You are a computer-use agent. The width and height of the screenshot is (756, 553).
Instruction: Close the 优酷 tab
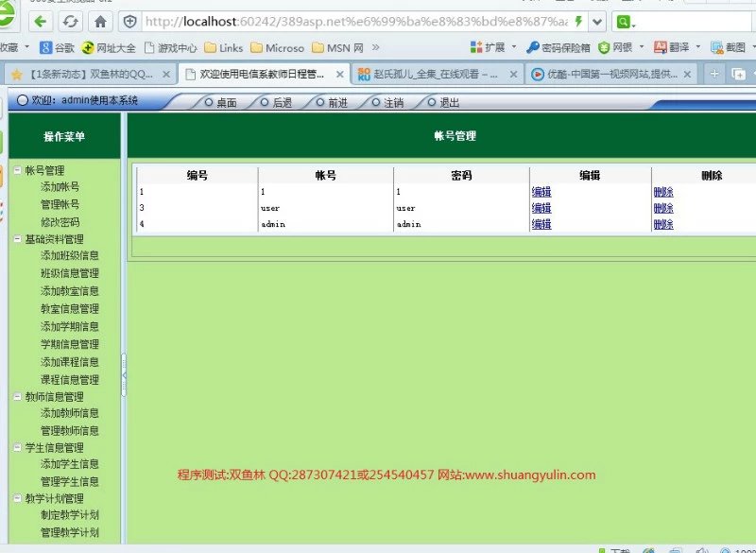click(x=688, y=75)
